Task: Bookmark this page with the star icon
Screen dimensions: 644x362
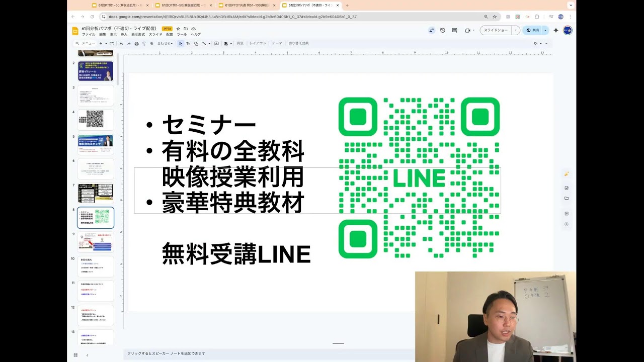Action: pos(495,17)
